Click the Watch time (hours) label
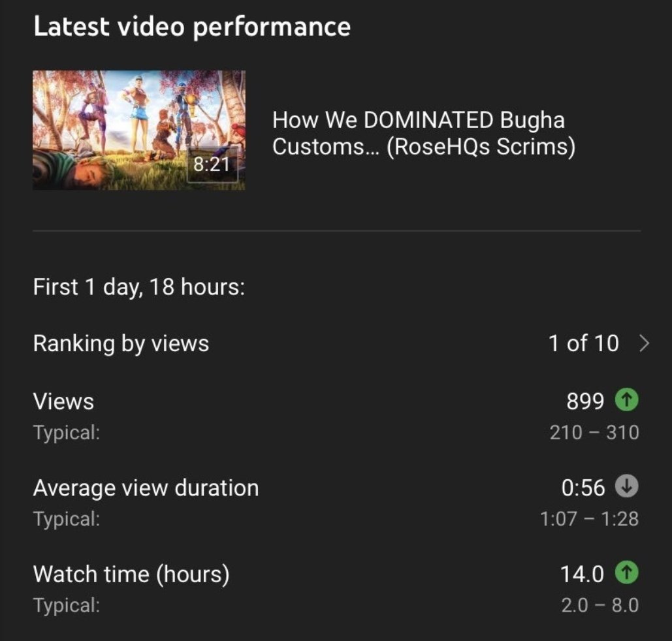 (131, 574)
